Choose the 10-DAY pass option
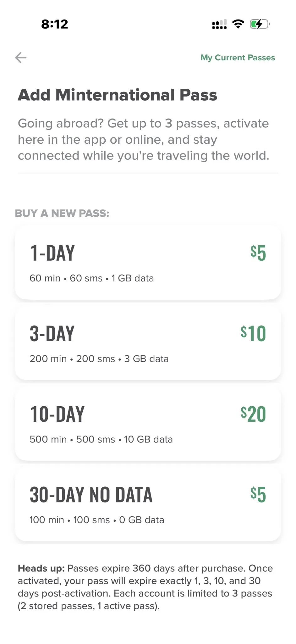 pyautogui.click(x=148, y=424)
